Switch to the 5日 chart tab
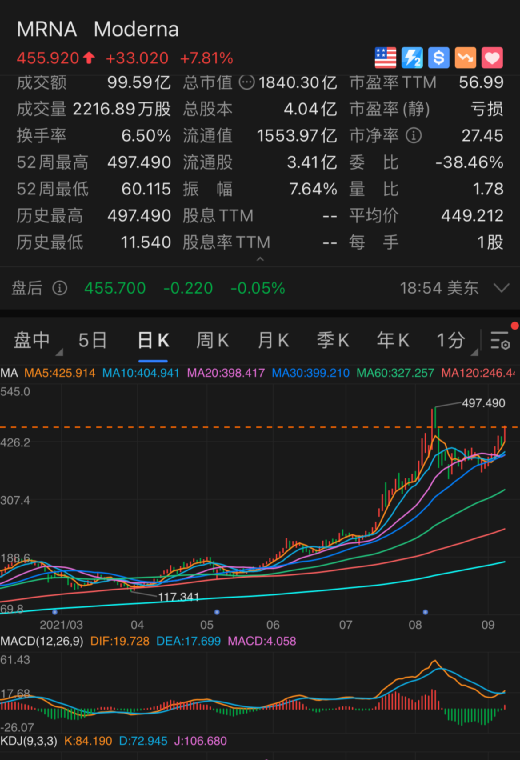This screenshot has height=760, width=520. tap(93, 340)
